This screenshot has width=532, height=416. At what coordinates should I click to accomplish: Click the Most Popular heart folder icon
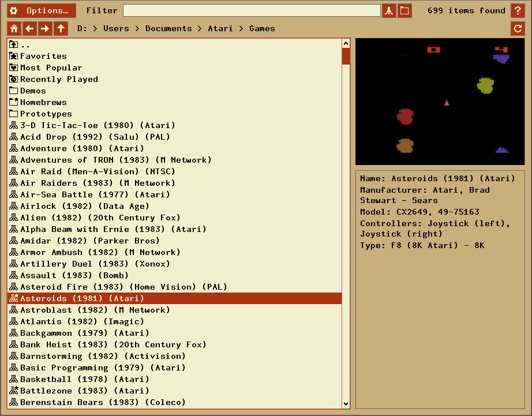click(x=14, y=68)
